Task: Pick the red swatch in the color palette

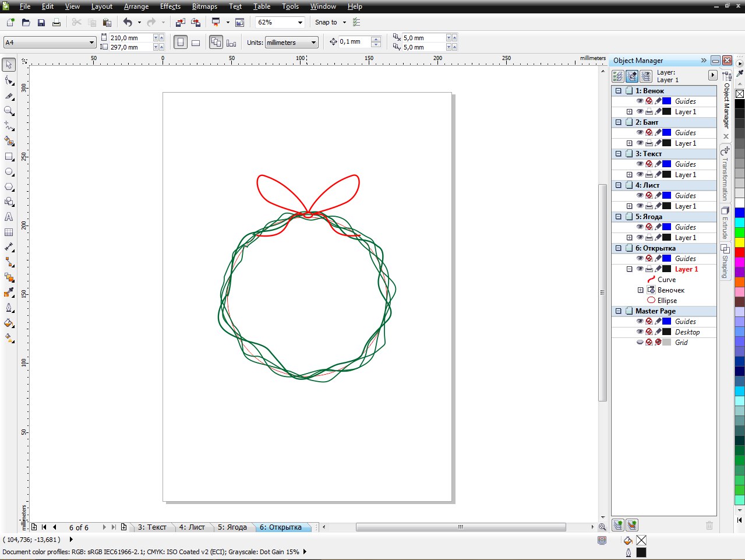Action: pos(739,252)
